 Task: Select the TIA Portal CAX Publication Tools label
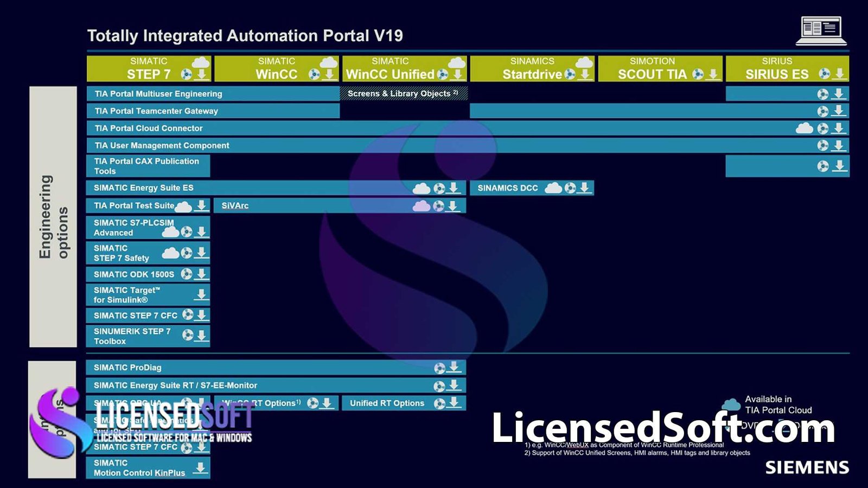[146, 166]
